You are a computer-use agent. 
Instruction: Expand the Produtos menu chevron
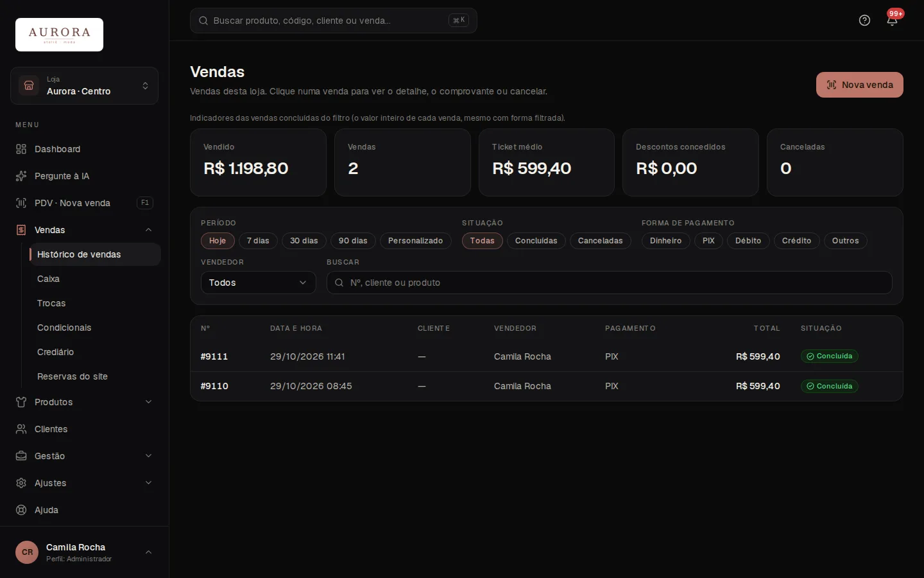pos(148,402)
